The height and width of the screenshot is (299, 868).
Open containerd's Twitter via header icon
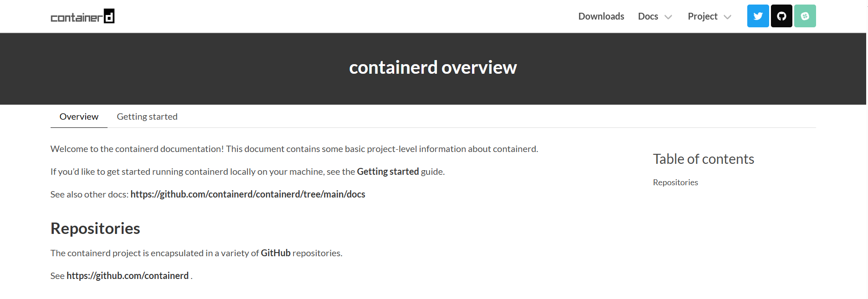758,15
